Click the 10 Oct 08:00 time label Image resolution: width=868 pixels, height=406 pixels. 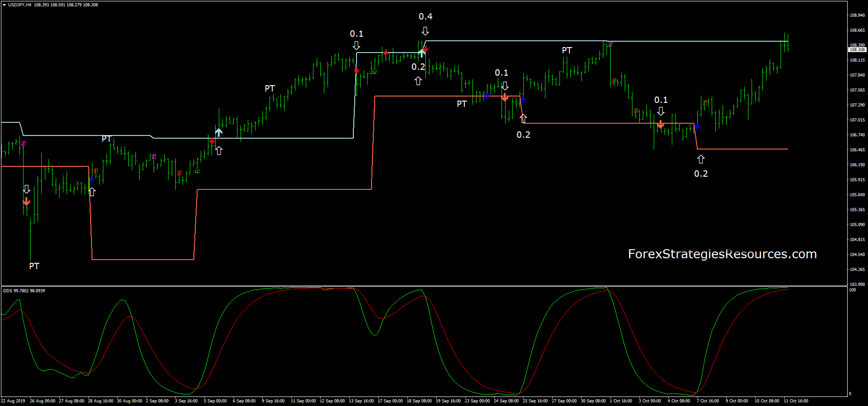pos(767,401)
